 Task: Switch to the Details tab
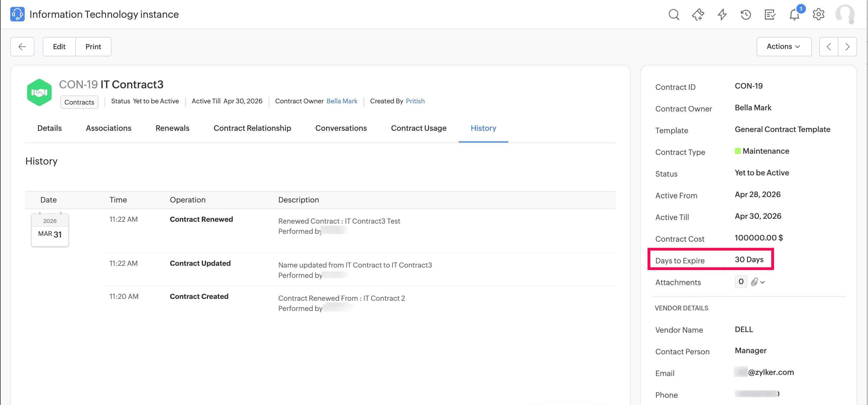point(49,128)
